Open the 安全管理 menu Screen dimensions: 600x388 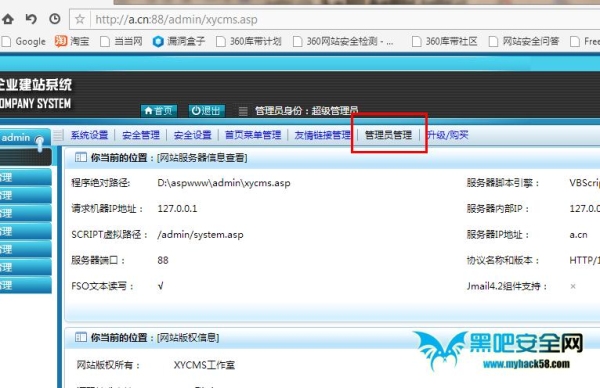[x=141, y=135]
